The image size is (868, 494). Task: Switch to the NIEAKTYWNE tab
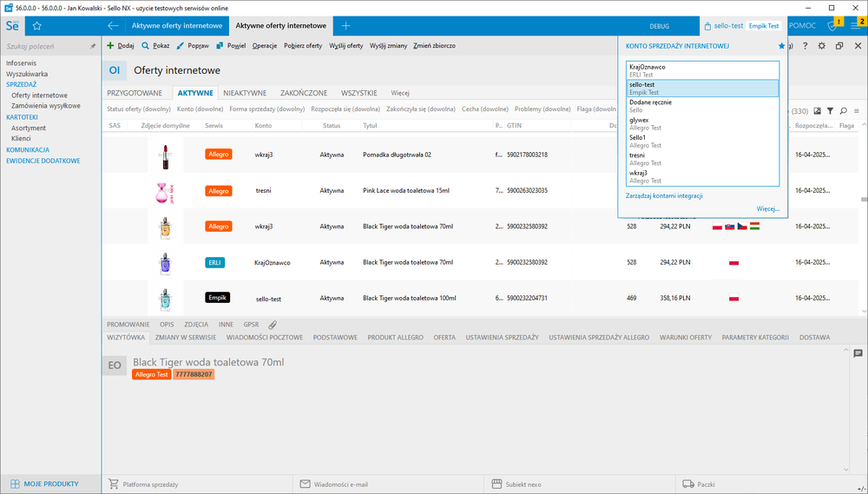point(244,92)
